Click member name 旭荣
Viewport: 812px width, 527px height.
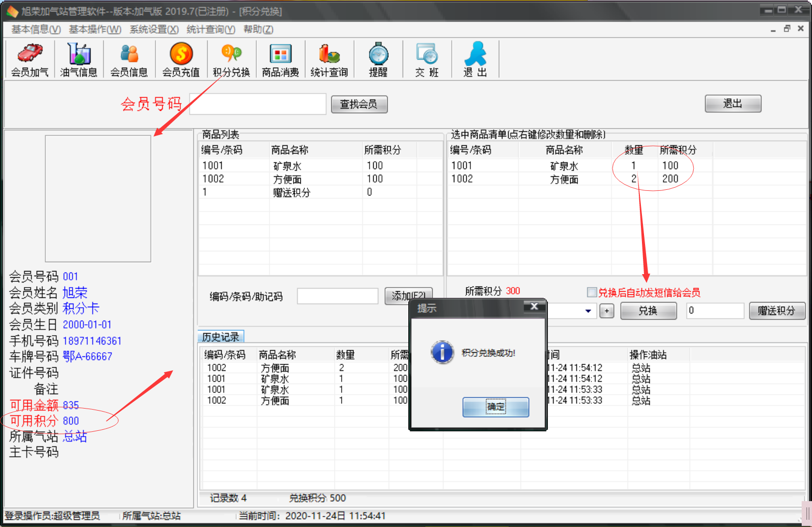[75, 293]
